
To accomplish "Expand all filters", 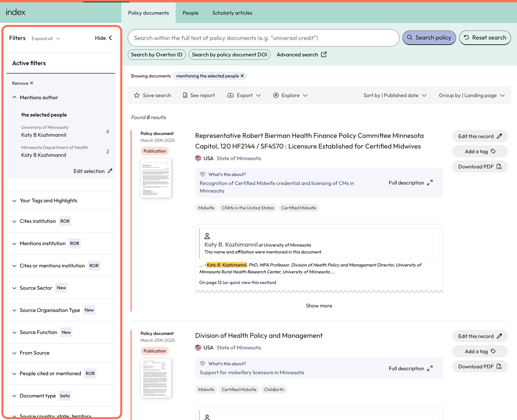I will tap(46, 38).
